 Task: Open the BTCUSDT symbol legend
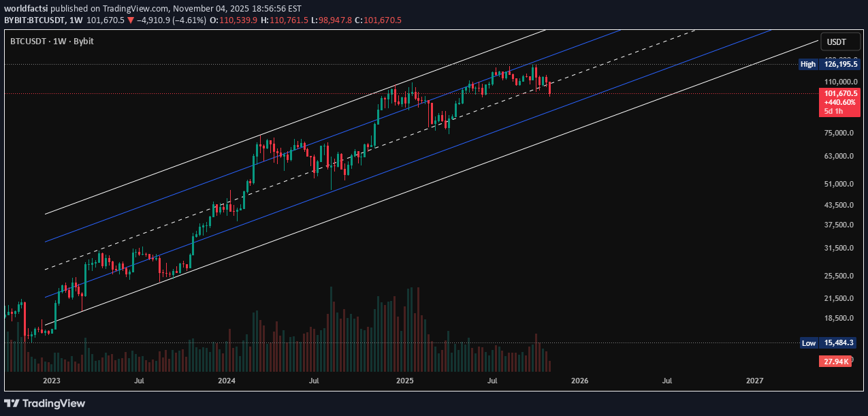[29, 42]
